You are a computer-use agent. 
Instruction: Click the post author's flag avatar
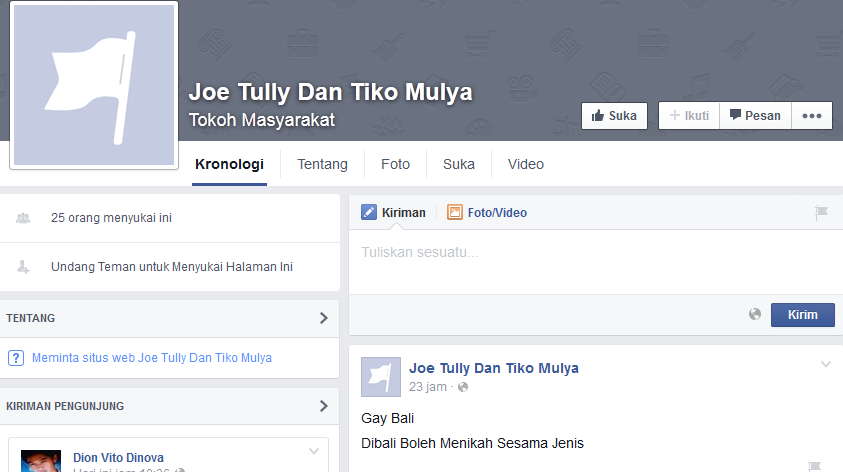[381, 377]
